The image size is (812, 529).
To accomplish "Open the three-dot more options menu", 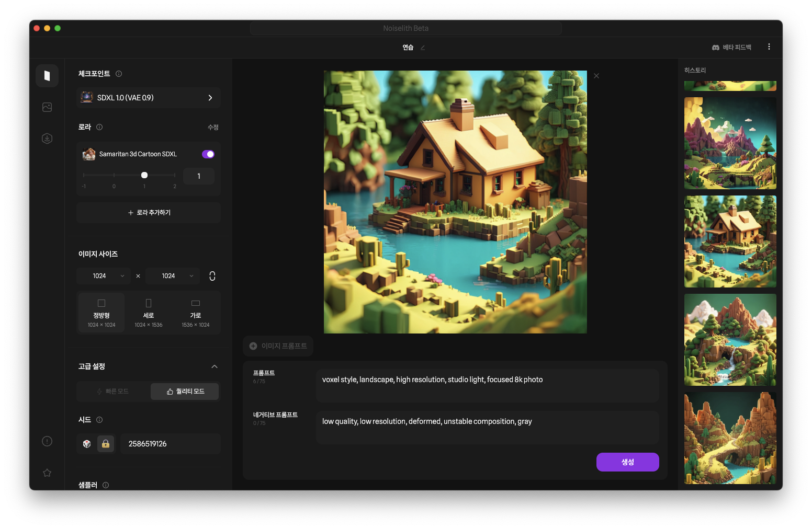I will [769, 47].
